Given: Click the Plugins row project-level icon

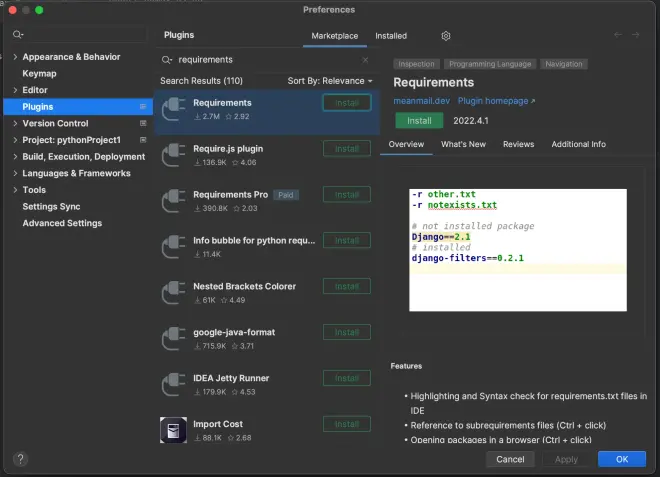Looking at the screenshot, I should pyautogui.click(x=143, y=107).
